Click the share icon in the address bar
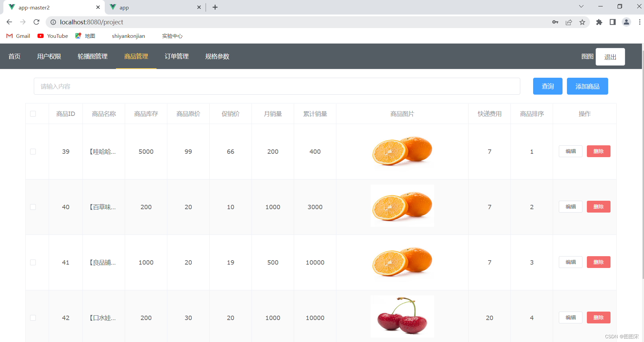644x342 pixels. [569, 22]
